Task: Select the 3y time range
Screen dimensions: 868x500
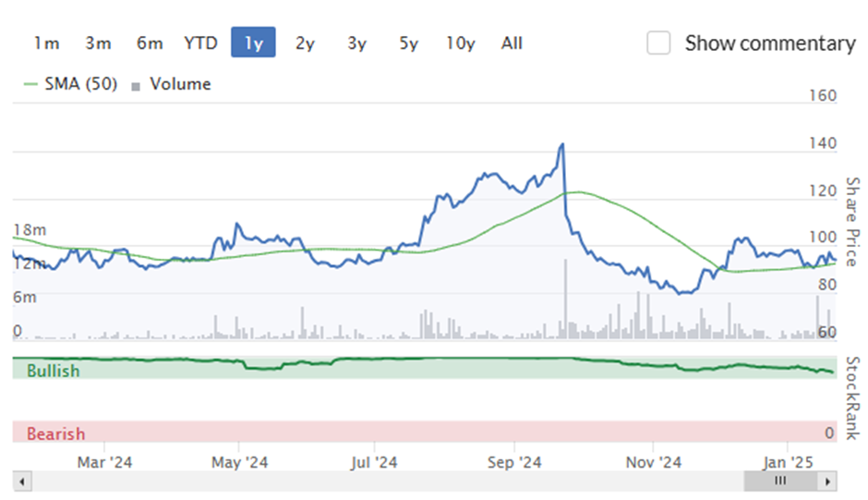Action: [357, 43]
